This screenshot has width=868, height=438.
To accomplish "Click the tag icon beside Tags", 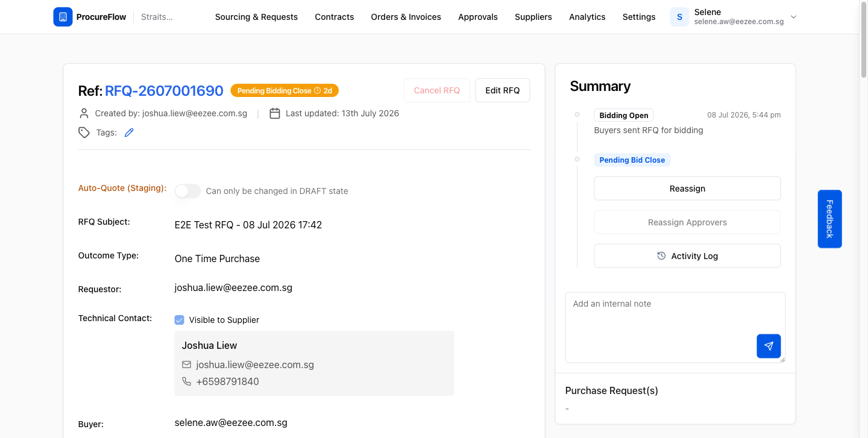I will pyautogui.click(x=84, y=133).
